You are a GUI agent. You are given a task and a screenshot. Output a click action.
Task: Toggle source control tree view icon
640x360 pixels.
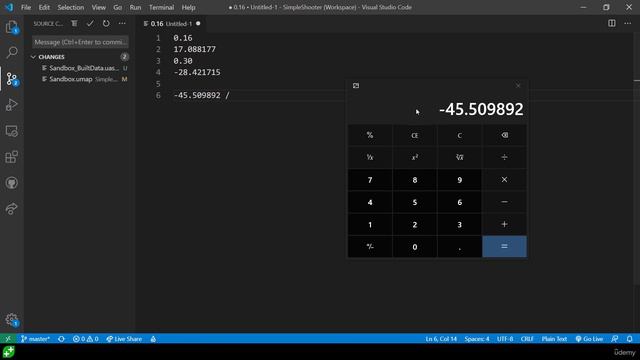(74, 24)
